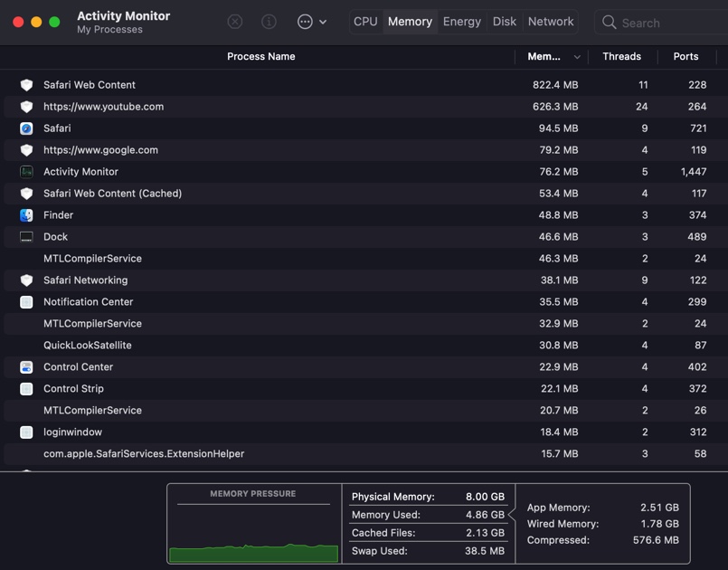
Task: Select the Control Strip process name
Action: click(73, 389)
